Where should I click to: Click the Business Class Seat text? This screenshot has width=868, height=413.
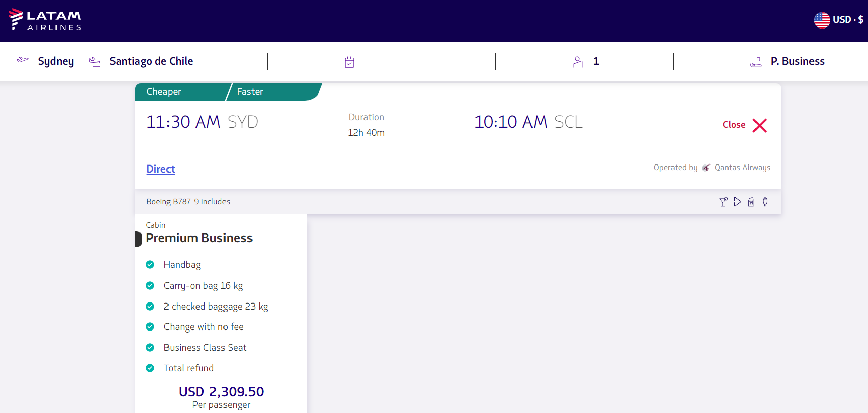tap(205, 348)
